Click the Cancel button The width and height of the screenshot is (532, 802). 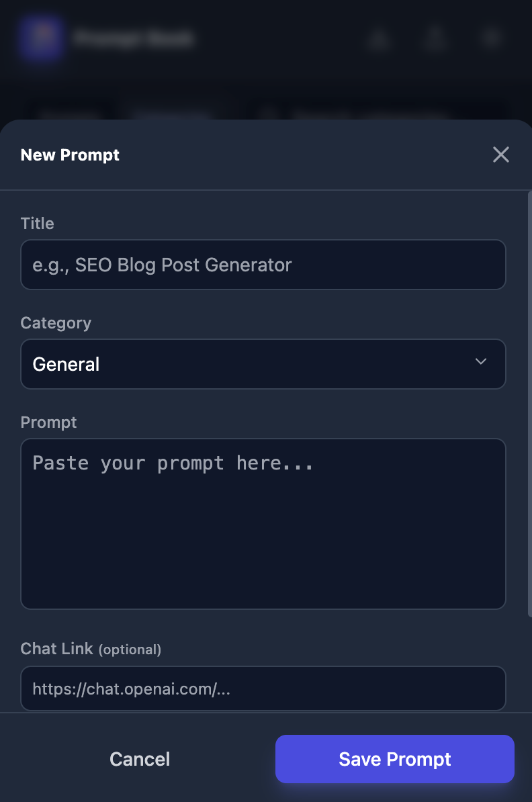click(139, 758)
